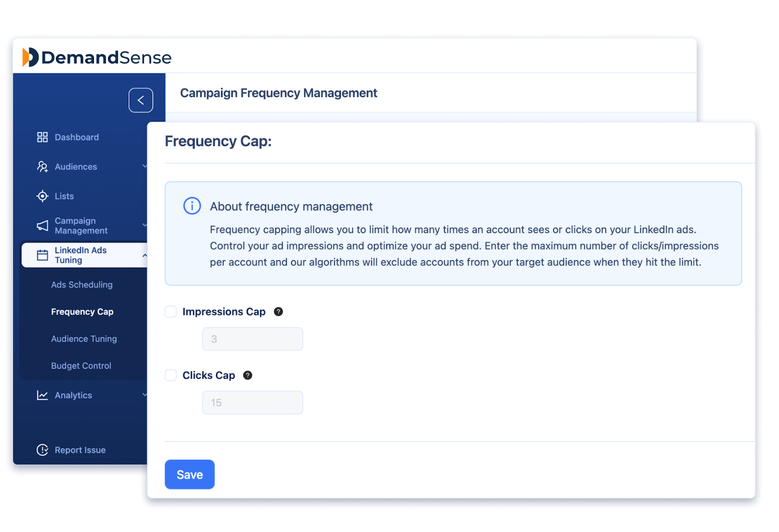Image resolution: width=779 pixels, height=532 pixels.
Task: Click the Campaign Frequency Management heading
Action: (x=278, y=93)
